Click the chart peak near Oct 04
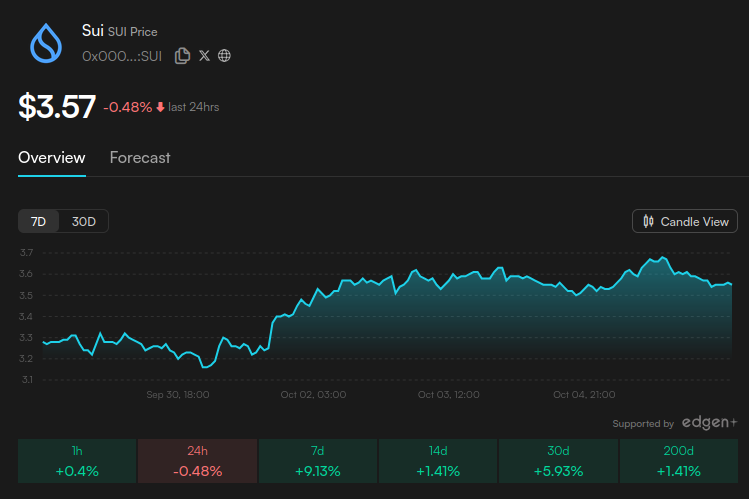749x499 pixels. [657, 257]
